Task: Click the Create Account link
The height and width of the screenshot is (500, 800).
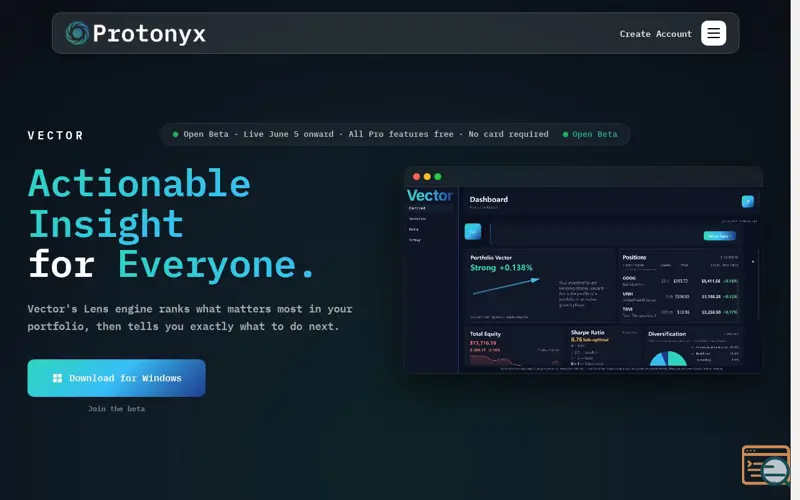Action: pos(656,34)
